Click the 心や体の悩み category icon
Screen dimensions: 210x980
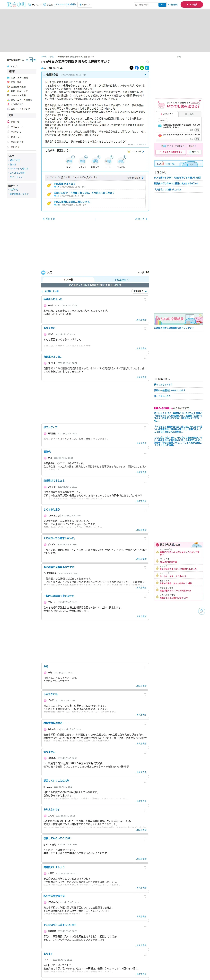tap(8, 104)
